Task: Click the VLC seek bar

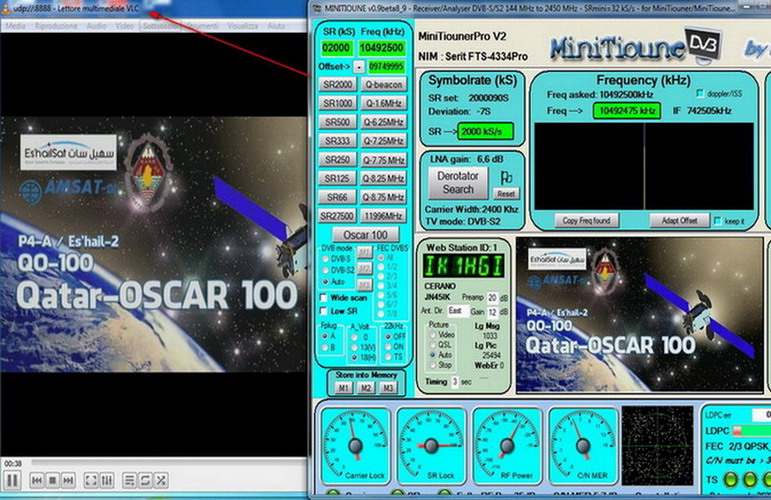Action: coord(167,463)
